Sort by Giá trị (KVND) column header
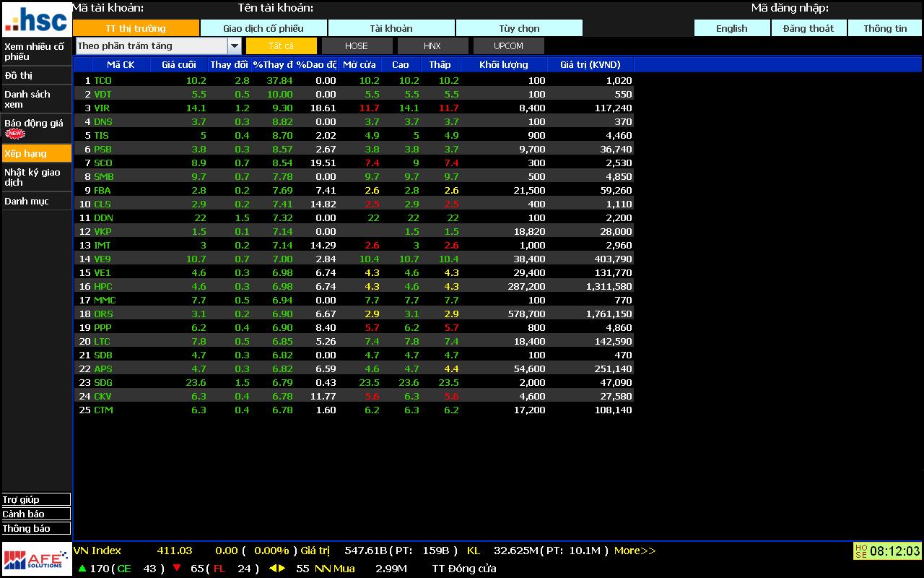The height and width of the screenshot is (578, 924). click(x=590, y=64)
